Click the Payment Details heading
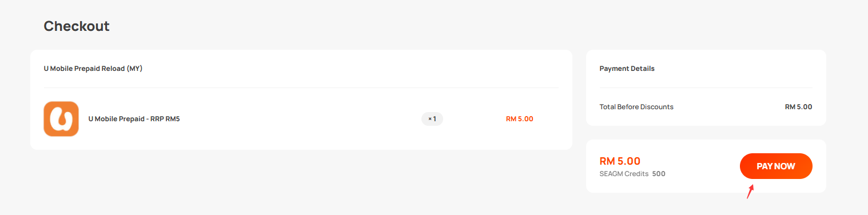 coord(627,69)
